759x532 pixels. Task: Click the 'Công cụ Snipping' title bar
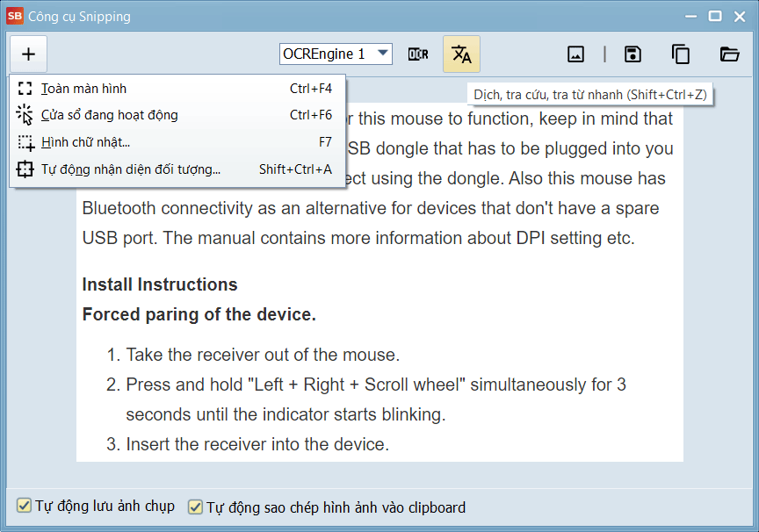pyautogui.click(x=351, y=16)
